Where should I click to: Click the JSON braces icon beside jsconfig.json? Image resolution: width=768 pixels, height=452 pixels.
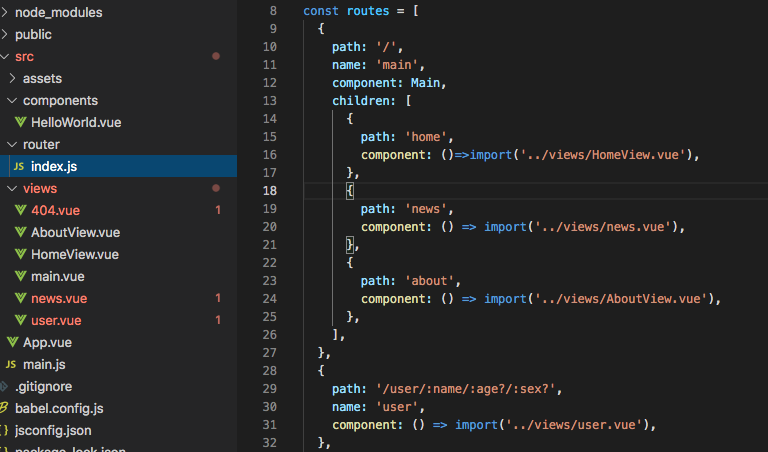[x=4, y=430]
